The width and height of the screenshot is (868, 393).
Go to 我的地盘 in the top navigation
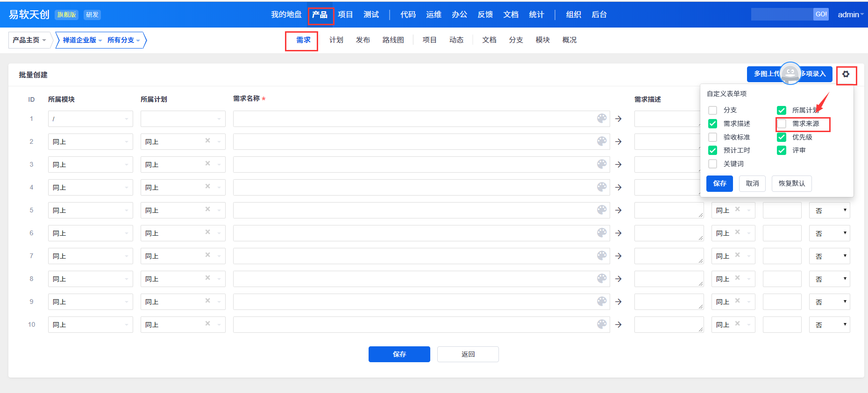point(286,14)
